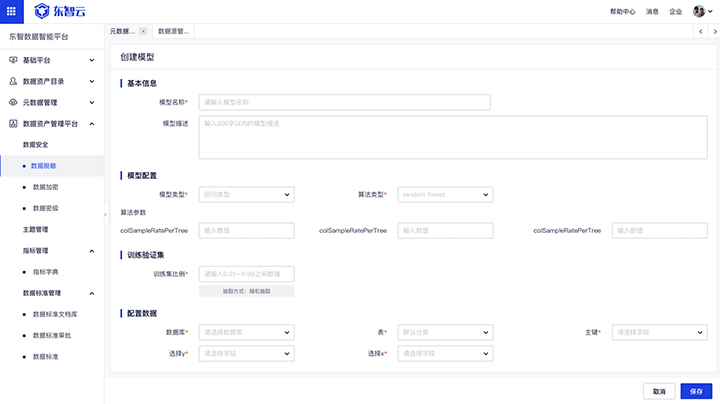The height and width of the screenshot is (404, 720).
Task: Open the 主键 field dropdown
Action: click(x=658, y=332)
